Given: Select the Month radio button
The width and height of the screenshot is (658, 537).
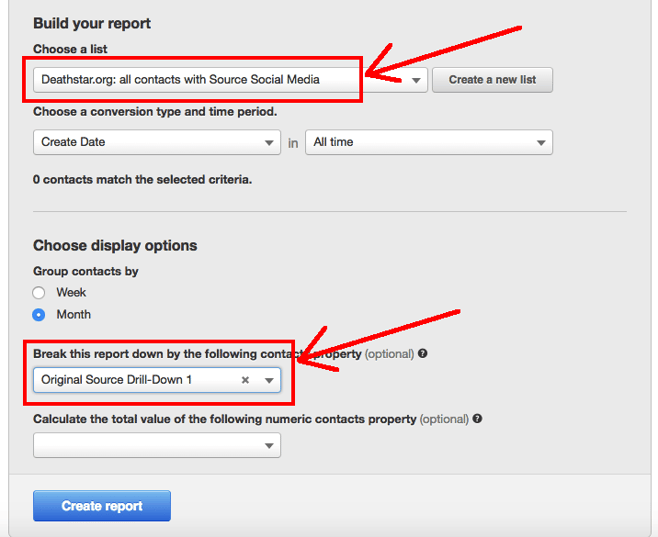Looking at the screenshot, I should (x=39, y=315).
